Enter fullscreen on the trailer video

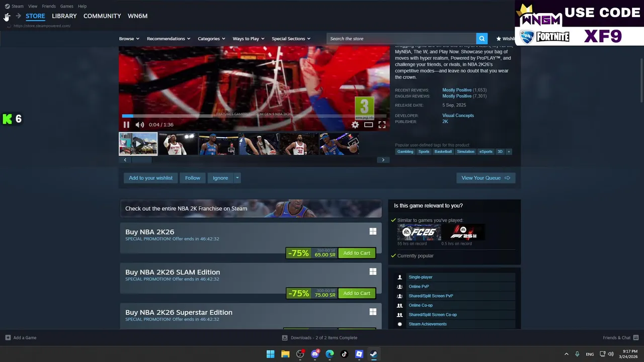(382, 125)
